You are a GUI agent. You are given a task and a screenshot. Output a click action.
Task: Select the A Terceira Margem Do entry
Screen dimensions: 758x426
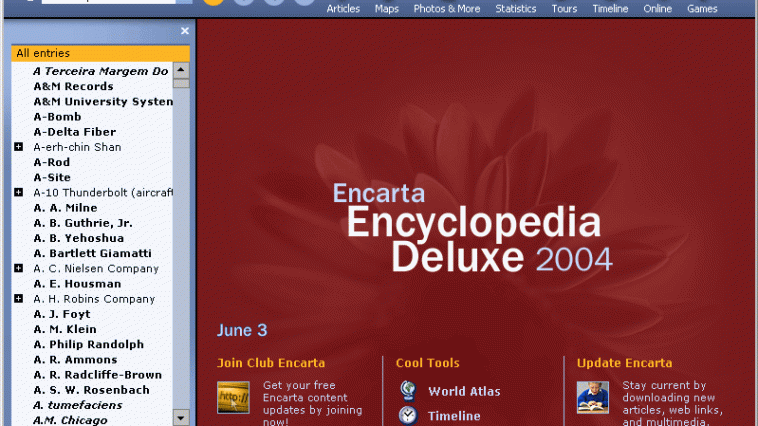[101, 71]
